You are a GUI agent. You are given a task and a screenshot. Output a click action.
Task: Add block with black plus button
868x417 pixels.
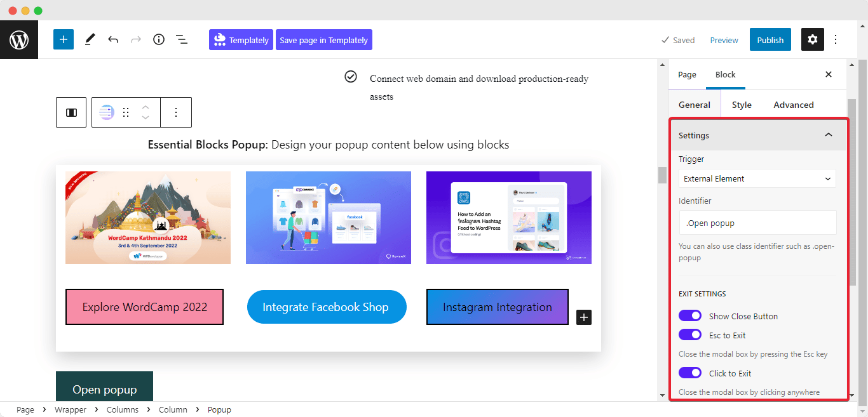click(x=584, y=317)
